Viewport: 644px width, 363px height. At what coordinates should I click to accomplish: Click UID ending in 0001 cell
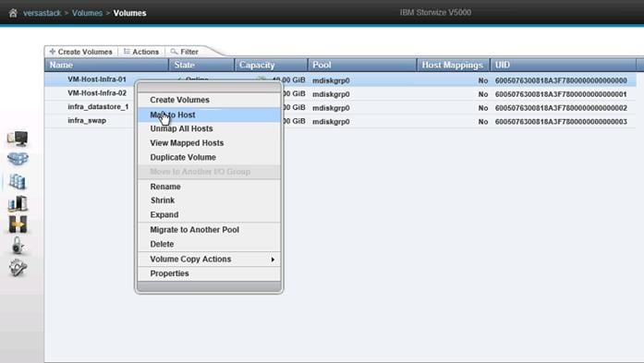[561, 94]
